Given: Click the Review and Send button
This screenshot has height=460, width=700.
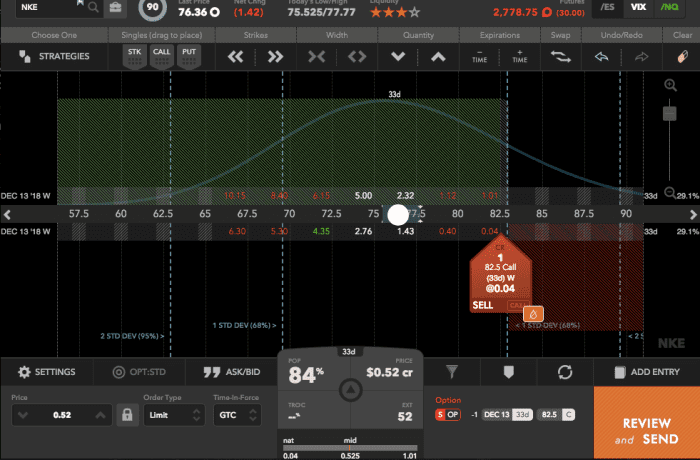Looking at the screenshot, I should tap(645, 430).
